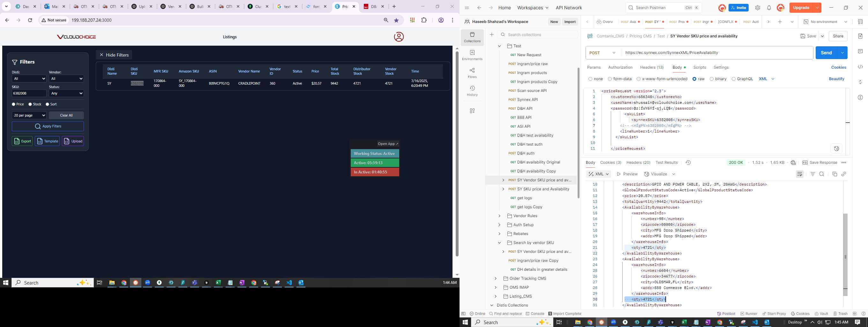The height and width of the screenshot is (327, 868).
Task: Open Scripts tab
Action: click(x=700, y=67)
